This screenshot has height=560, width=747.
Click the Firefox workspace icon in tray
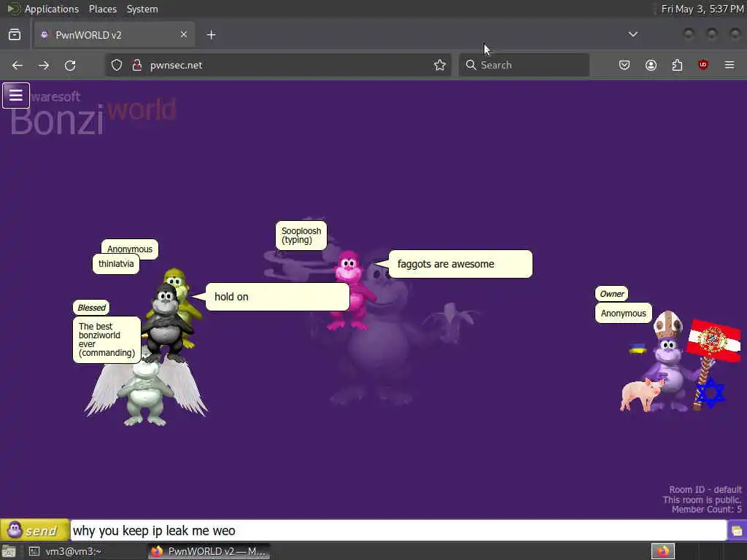coord(663,551)
